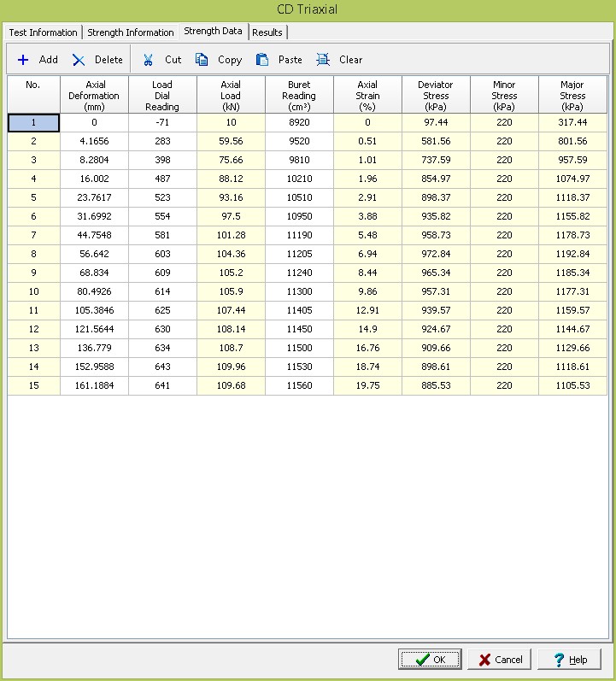Click the Deviator Stress column header
Viewport: 616px width, 681px height.
coord(436,96)
